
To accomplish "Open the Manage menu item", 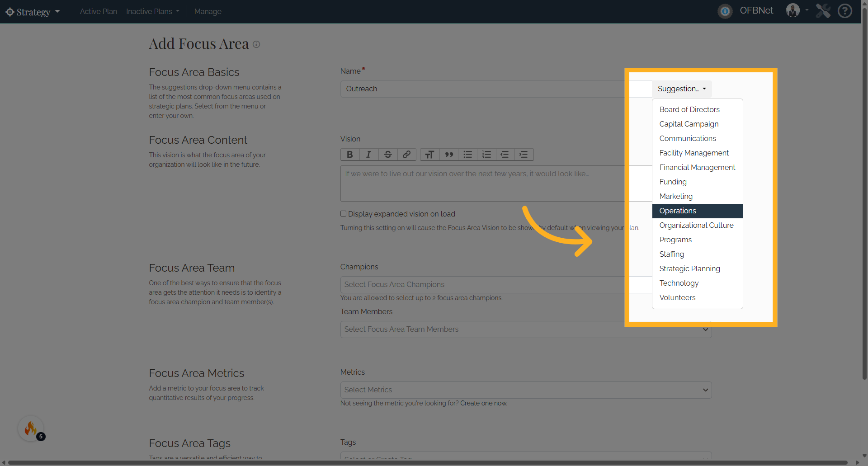I will [x=208, y=11].
